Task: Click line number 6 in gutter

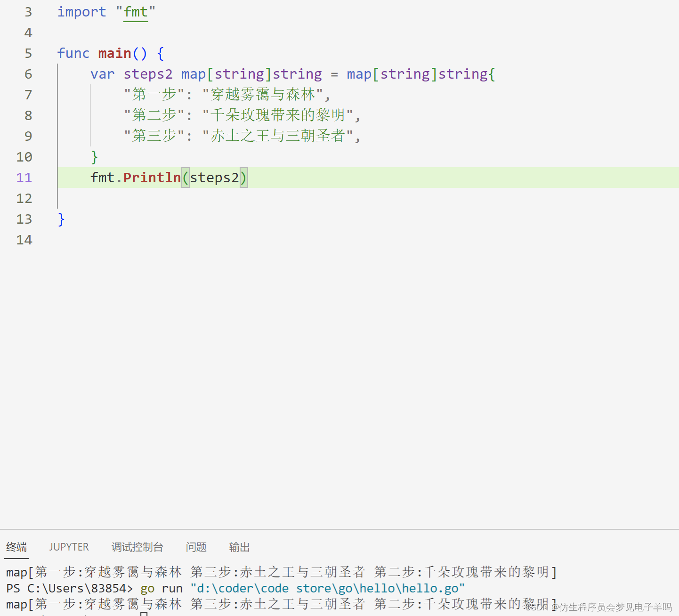Action: click(28, 74)
